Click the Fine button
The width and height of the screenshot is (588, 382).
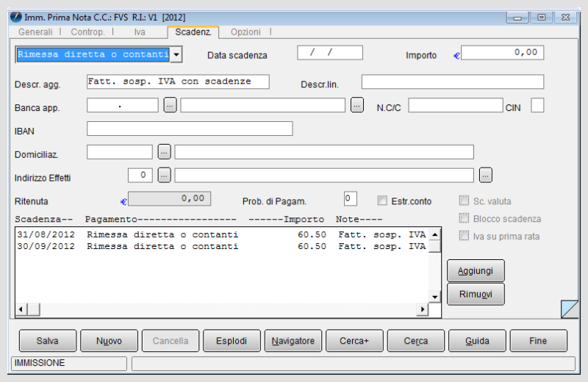[x=539, y=341]
